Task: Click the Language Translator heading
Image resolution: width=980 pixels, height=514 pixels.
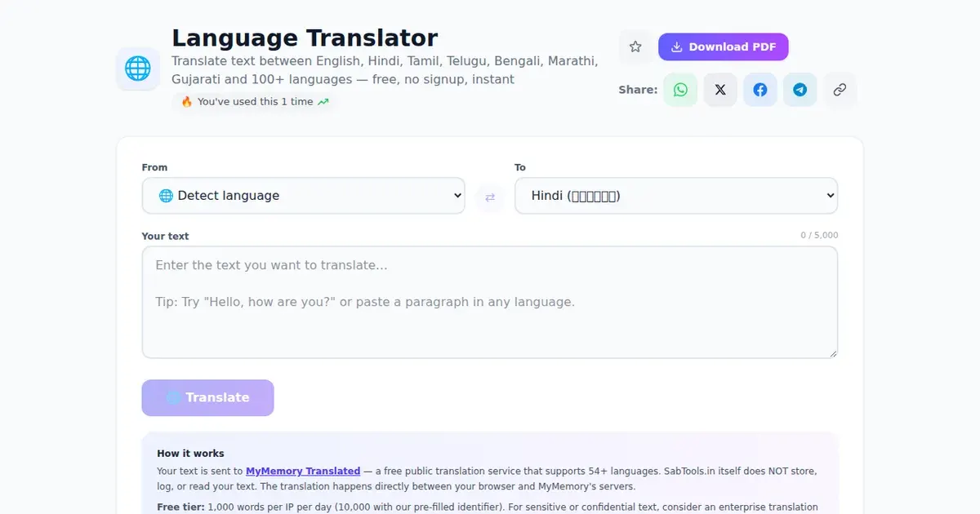Action: point(305,38)
